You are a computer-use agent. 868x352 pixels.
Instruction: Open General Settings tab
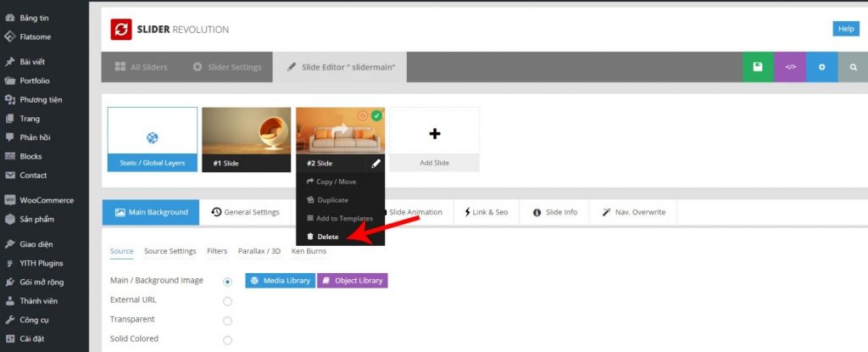(245, 212)
